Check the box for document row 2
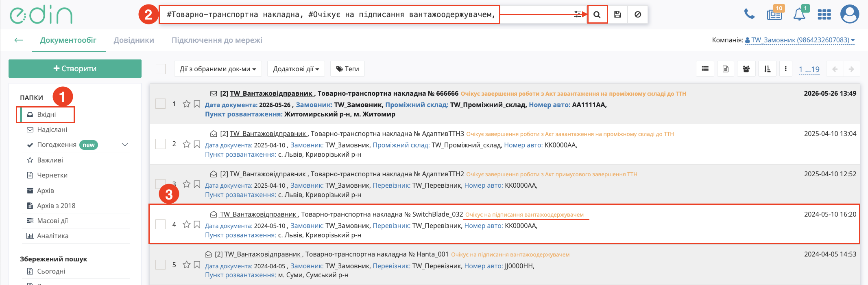 pos(161,144)
